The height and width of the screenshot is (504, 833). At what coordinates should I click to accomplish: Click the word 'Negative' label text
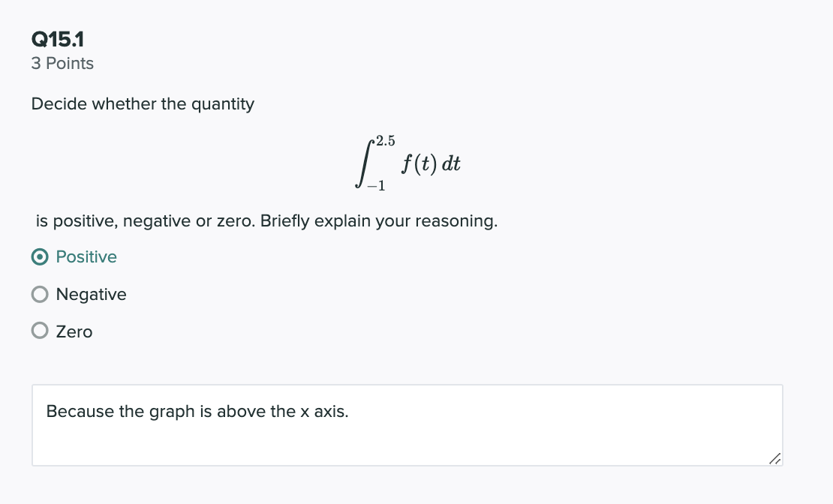(91, 294)
